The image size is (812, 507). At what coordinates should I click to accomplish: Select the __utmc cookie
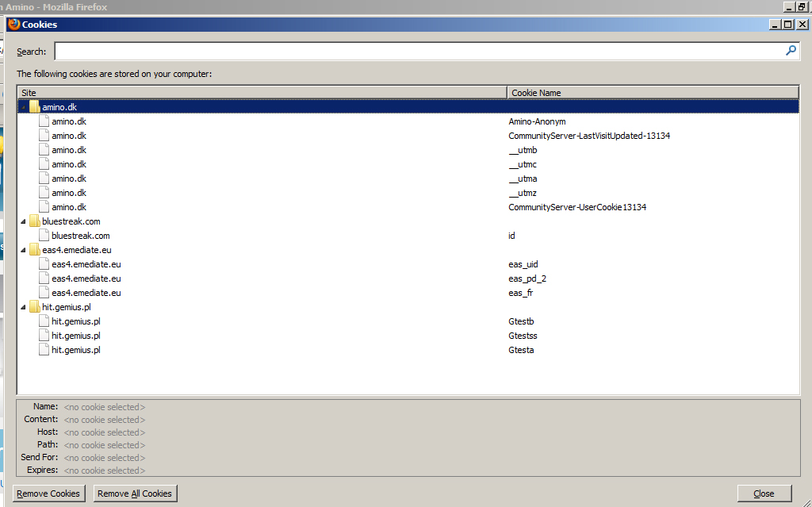pyautogui.click(x=408, y=163)
